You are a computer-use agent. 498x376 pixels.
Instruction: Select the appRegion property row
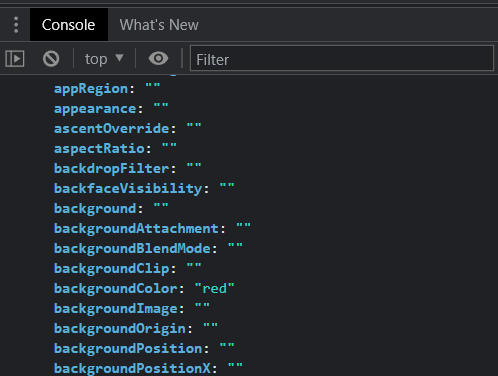[107, 89]
